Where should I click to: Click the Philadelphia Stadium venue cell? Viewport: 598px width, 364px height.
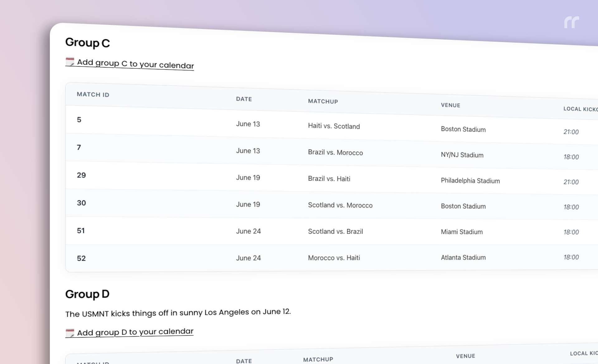pyautogui.click(x=470, y=181)
